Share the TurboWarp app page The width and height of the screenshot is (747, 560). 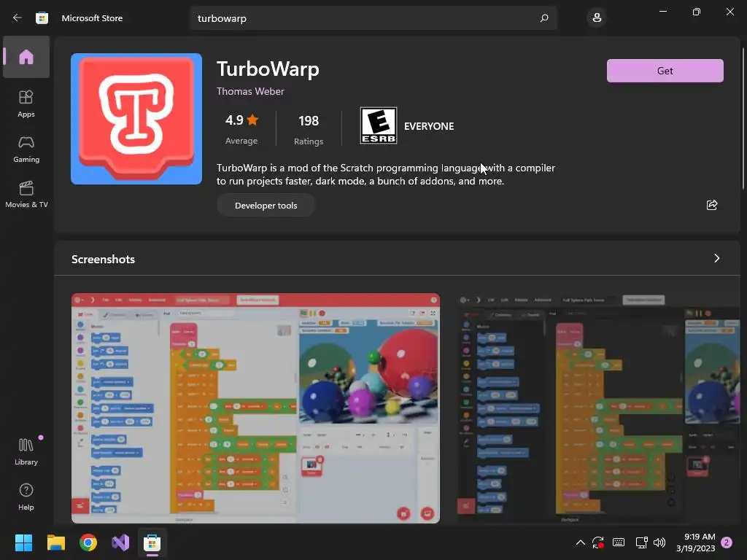click(712, 205)
